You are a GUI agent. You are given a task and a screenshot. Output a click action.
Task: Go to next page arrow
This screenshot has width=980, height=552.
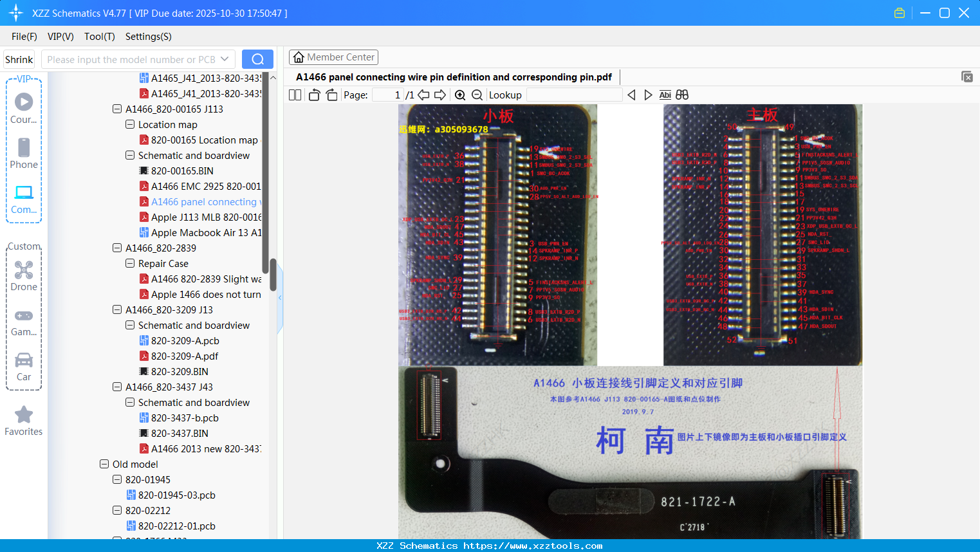tap(440, 95)
